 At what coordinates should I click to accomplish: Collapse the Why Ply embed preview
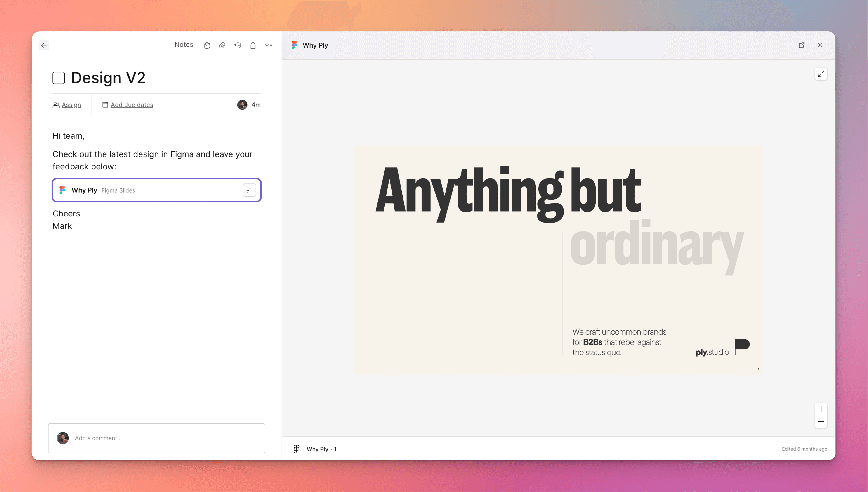click(x=250, y=190)
